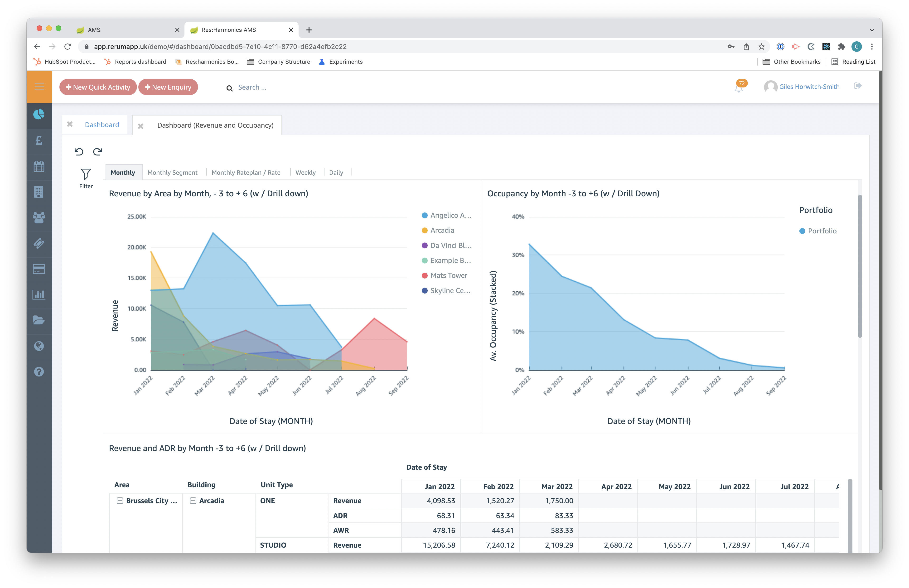Switch to the Weekly tab

(x=305, y=173)
